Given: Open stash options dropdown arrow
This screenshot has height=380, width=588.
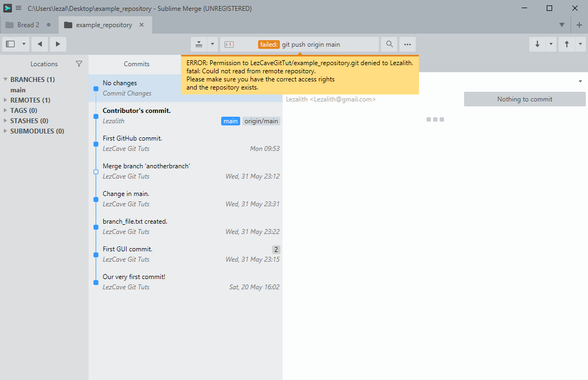Looking at the screenshot, I should [x=212, y=44].
